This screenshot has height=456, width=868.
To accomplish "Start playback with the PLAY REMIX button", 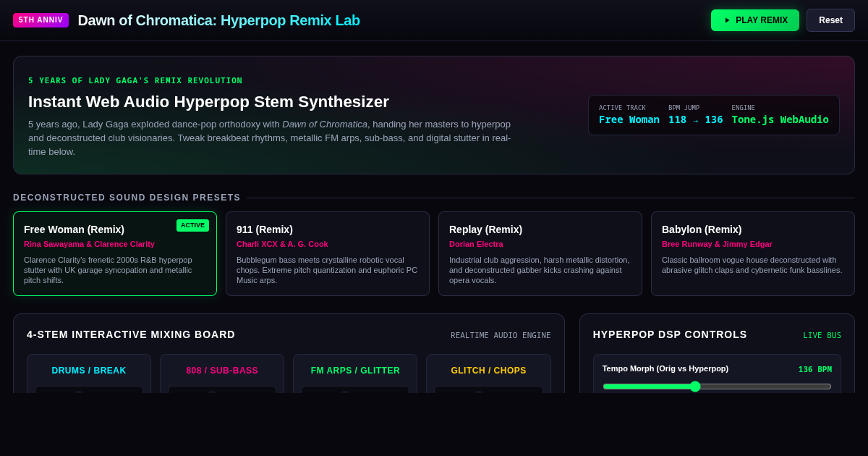I will 754,20.
